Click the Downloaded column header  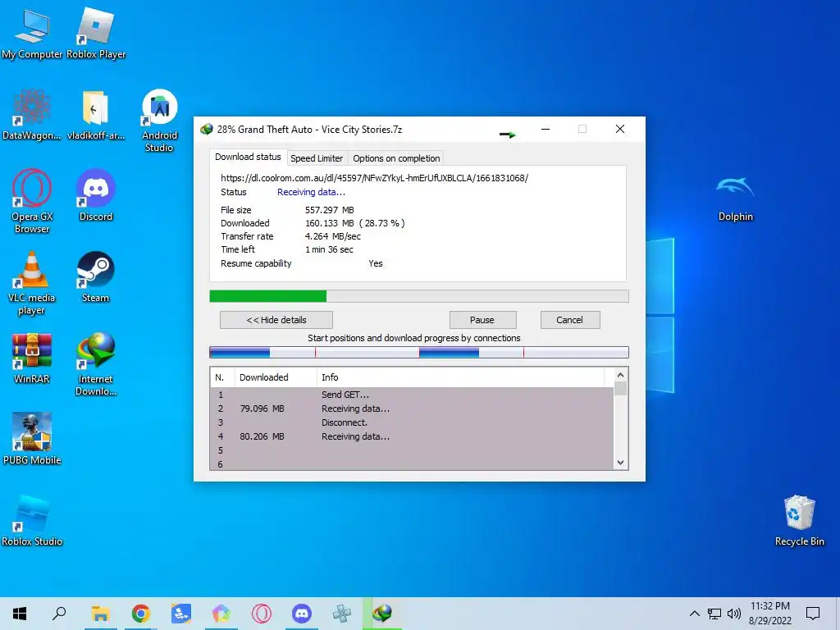[276, 377]
